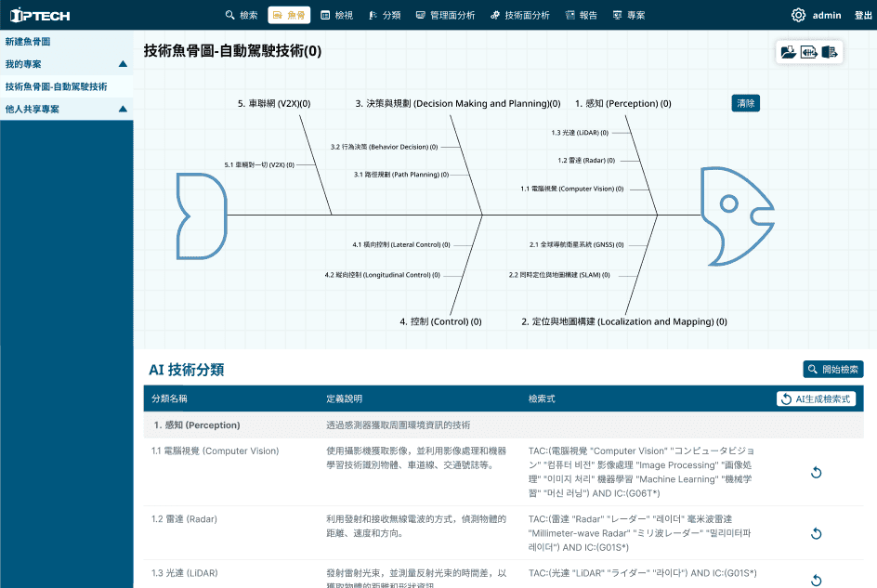Click the folder download icon above the fishbone
The width and height of the screenshot is (877, 588).
[789, 52]
